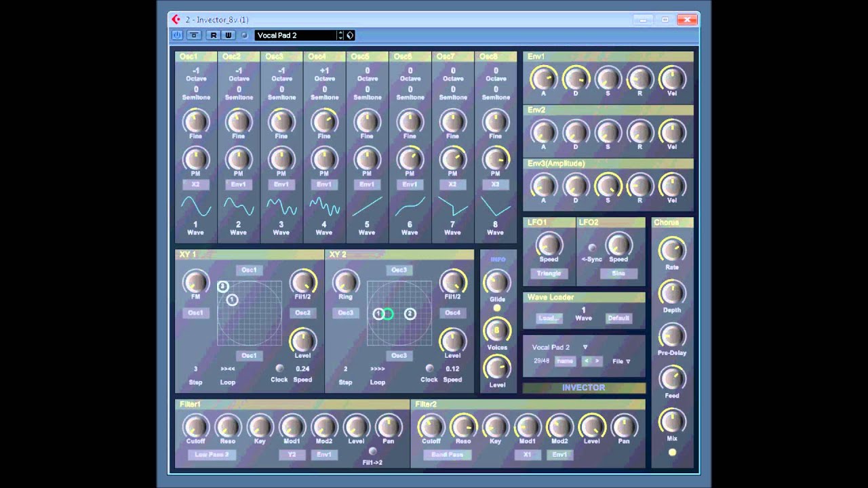
Task: Open Filter1 Mod1 source selector showing Y2
Action: click(x=292, y=455)
